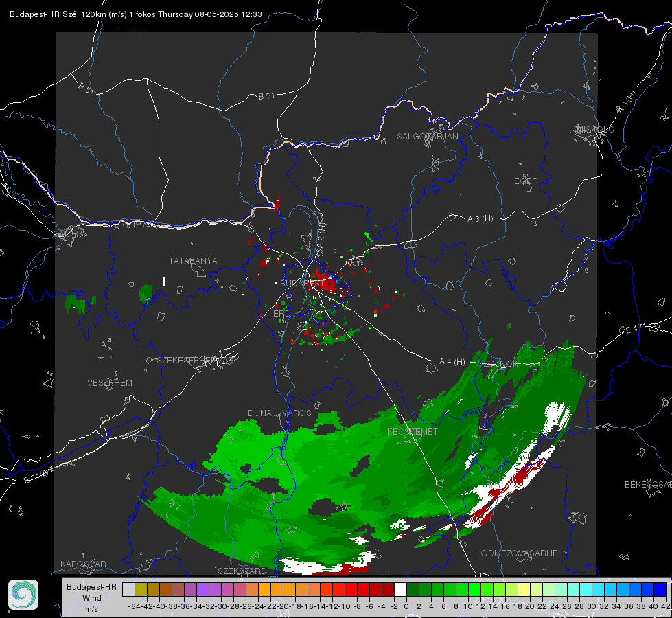The width and height of the screenshot is (672, 618).
Task: Click the KAPOSVAR city label
Action: (x=83, y=564)
